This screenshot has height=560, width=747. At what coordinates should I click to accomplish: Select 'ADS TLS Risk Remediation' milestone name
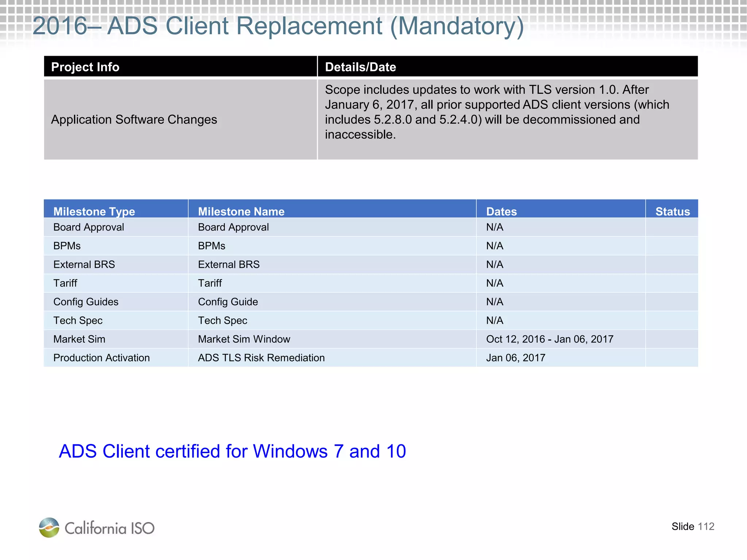pyautogui.click(x=261, y=358)
